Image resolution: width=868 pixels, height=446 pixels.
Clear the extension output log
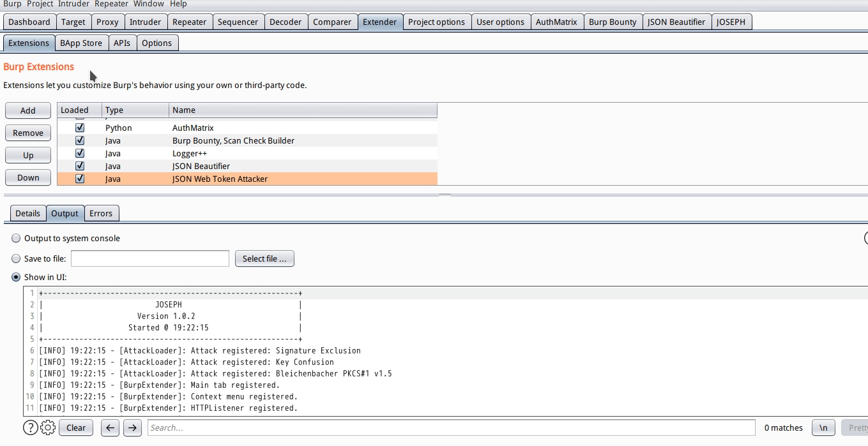tap(76, 427)
